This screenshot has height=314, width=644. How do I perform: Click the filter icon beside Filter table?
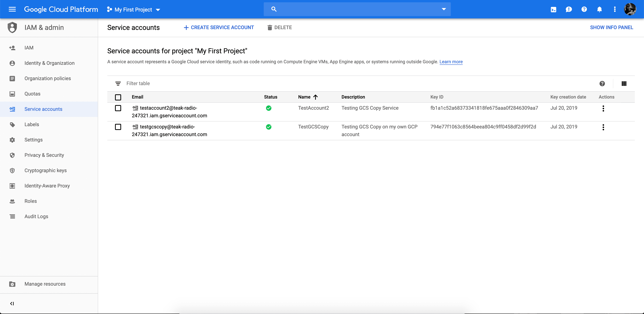pyautogui.click(x=118, y=84)
